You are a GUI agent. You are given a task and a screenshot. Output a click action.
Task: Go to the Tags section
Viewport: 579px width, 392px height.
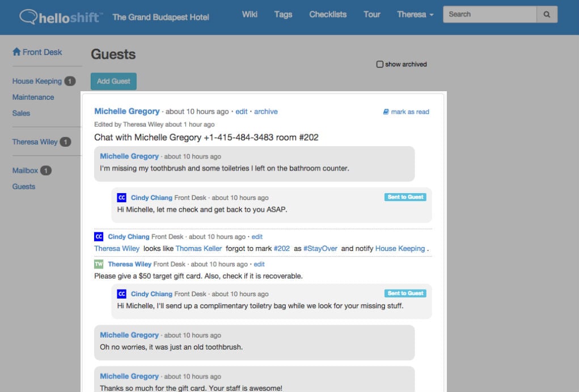(x=283, y=14)
